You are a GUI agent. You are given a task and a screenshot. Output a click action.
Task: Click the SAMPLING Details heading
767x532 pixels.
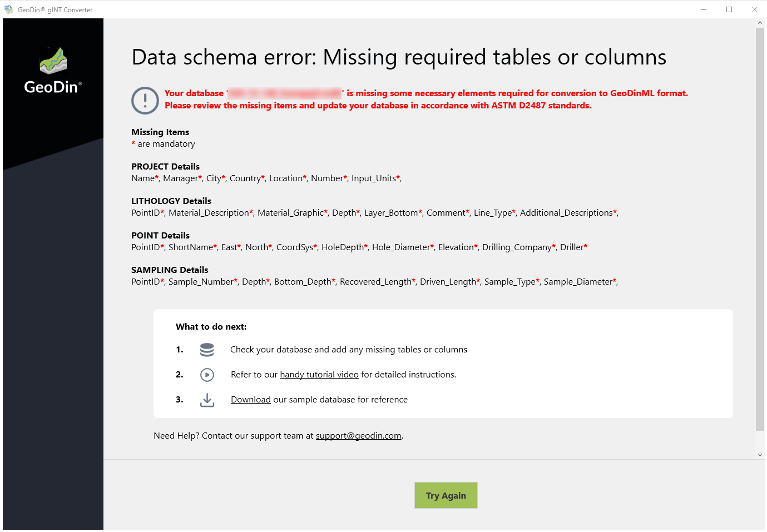[x=170, y=270]
